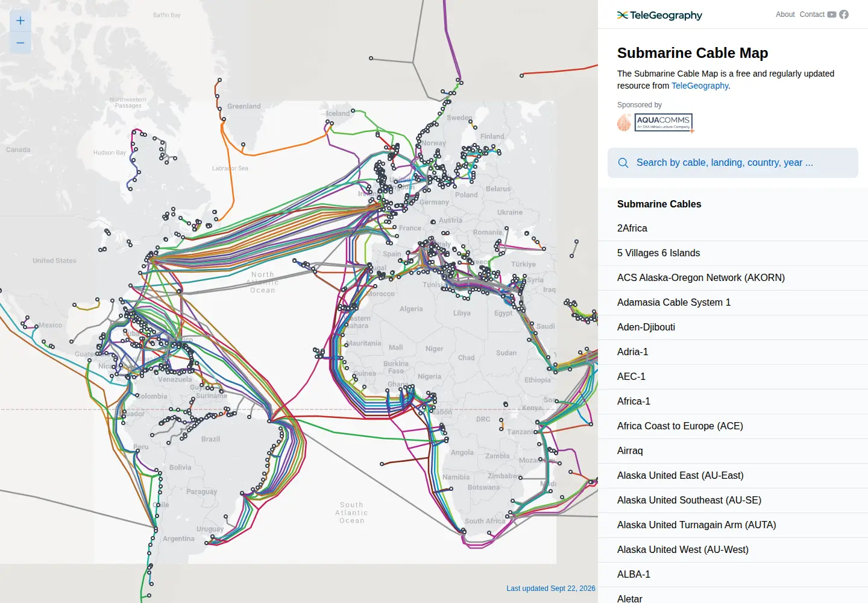This screenshot has width=868, height=603.
Task: Select Alaska United Southeast (AU-SE)
Action: click(x=733, y=500)
